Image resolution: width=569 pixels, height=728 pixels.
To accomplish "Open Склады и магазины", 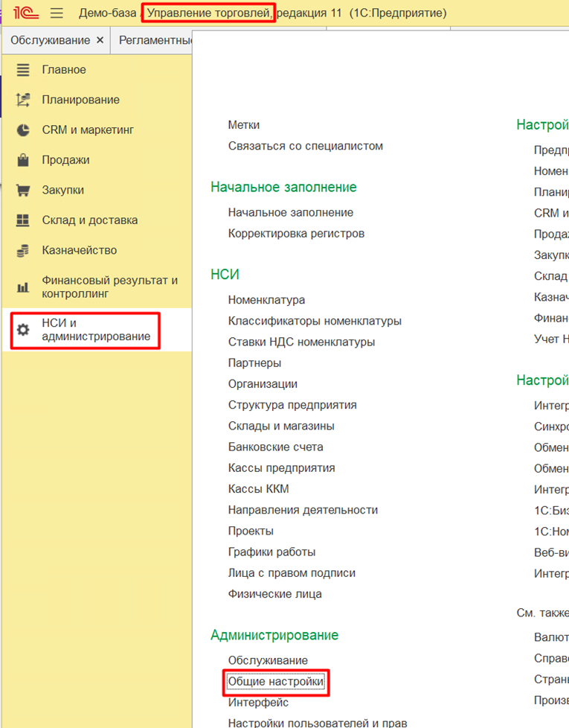I will tap(281, 426).
